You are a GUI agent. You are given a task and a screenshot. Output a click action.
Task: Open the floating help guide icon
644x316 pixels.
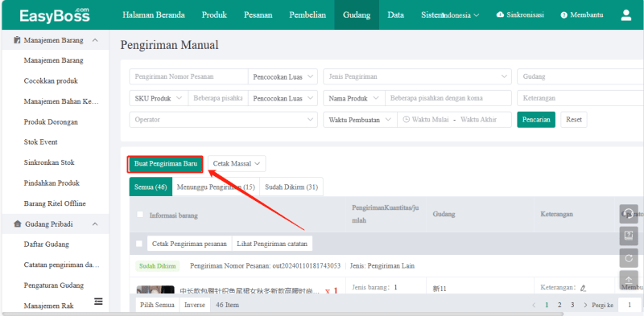(629, 236)
